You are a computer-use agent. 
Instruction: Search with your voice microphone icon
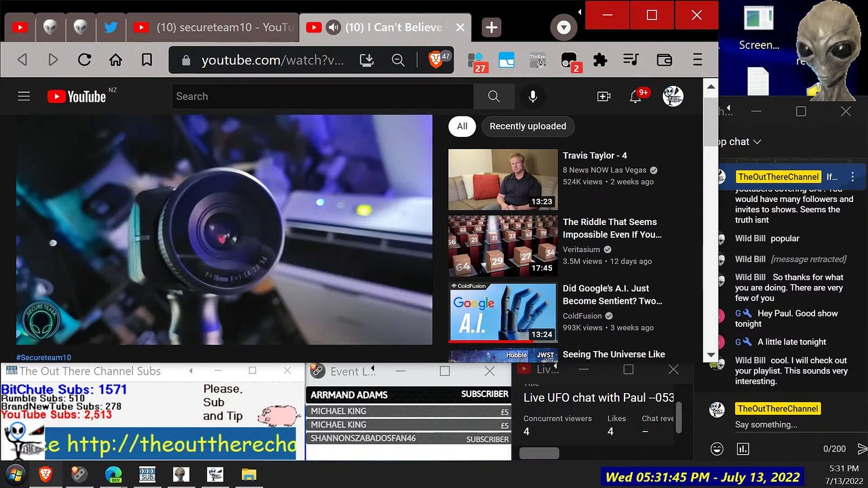[533, 96]
